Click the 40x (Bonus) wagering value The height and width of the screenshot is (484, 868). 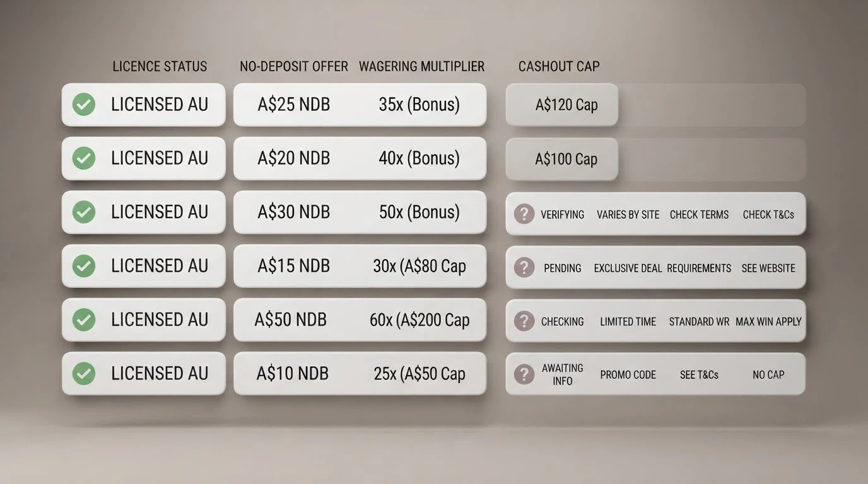pos(419,158)
